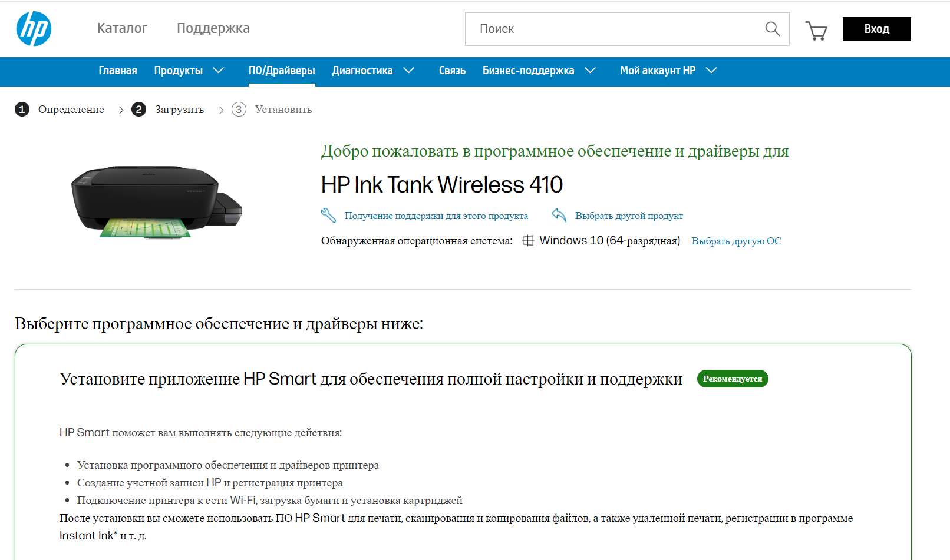Open the Поддержка top link
Screen dimensions: 950x560
click(x=213, y=28)
